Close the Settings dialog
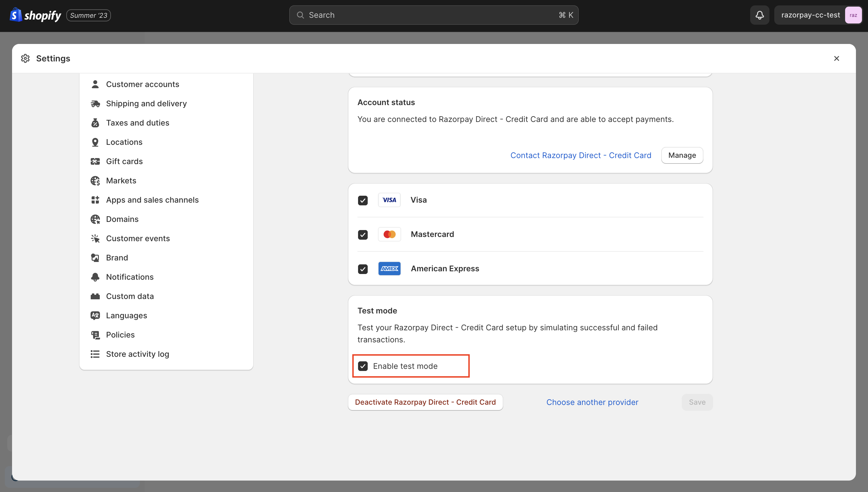 [836, 58]
